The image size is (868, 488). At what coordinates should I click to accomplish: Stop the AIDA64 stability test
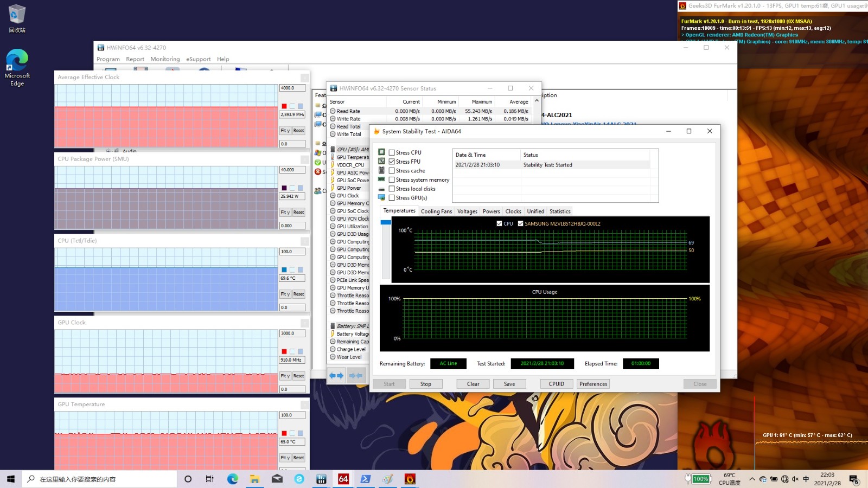point(426,384)
